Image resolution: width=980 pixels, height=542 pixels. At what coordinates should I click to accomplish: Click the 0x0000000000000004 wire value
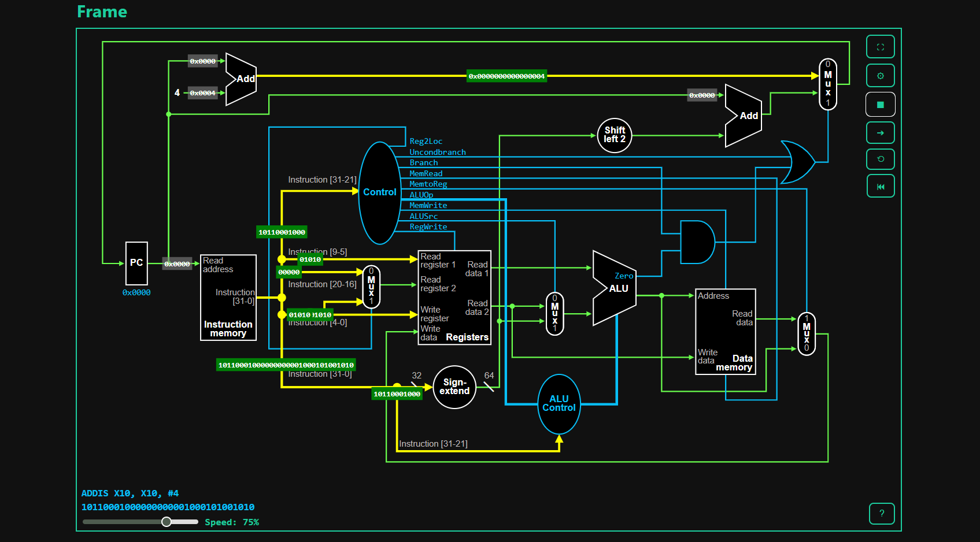click(506, 76)
